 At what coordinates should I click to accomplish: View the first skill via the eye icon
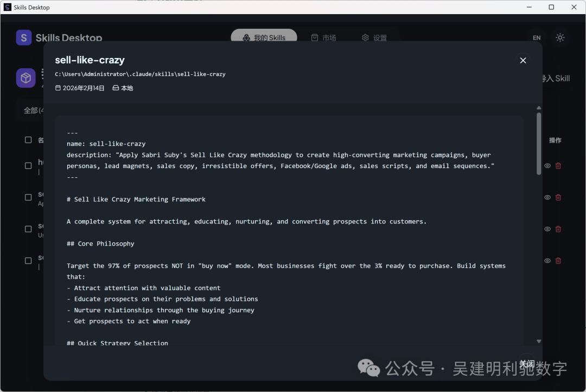coord(547,166)
